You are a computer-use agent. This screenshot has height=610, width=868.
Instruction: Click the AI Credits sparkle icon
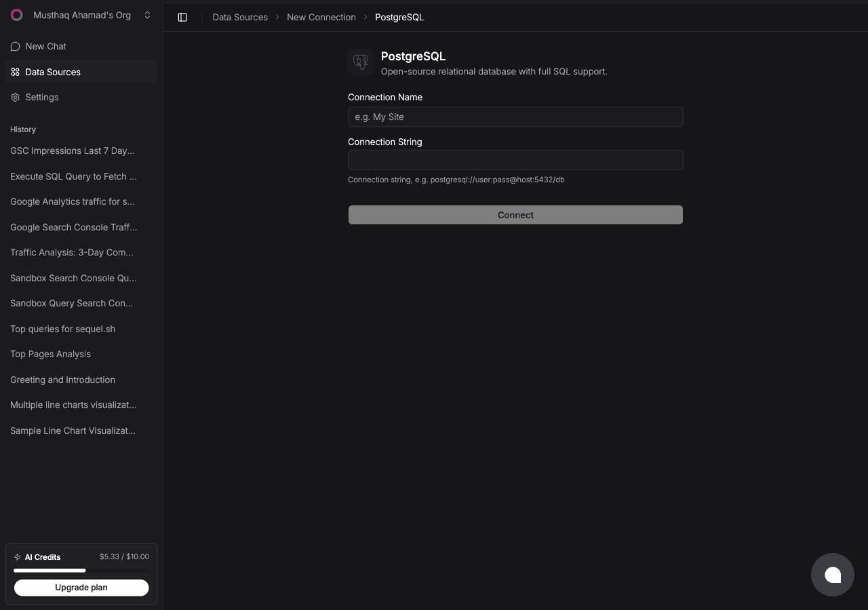point(18,557)
